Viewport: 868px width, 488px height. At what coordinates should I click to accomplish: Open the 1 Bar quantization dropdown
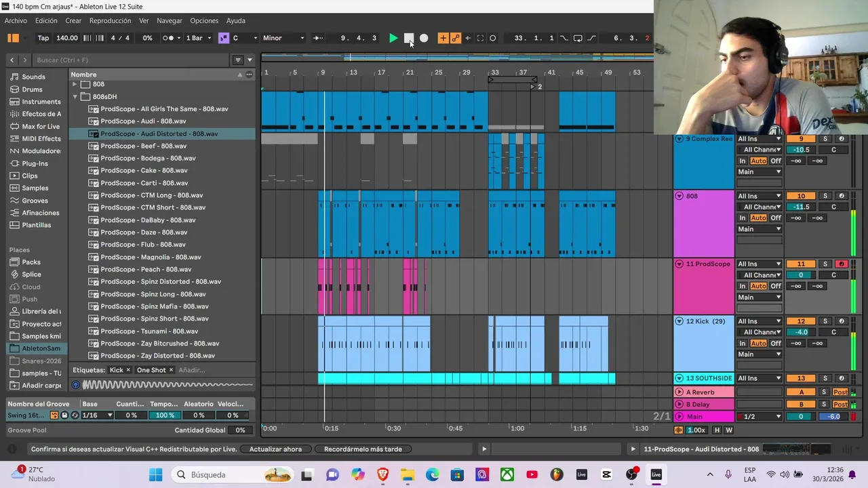tap(199, 38)
